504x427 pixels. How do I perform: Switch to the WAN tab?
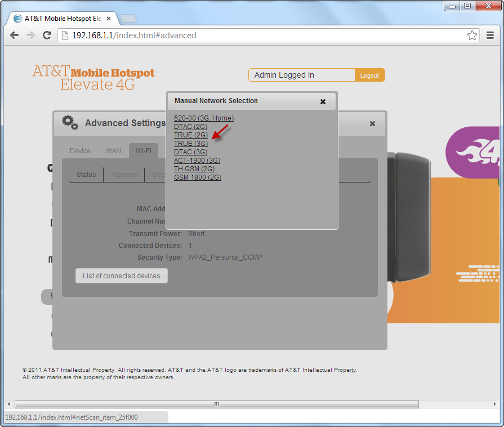(113, 151)
